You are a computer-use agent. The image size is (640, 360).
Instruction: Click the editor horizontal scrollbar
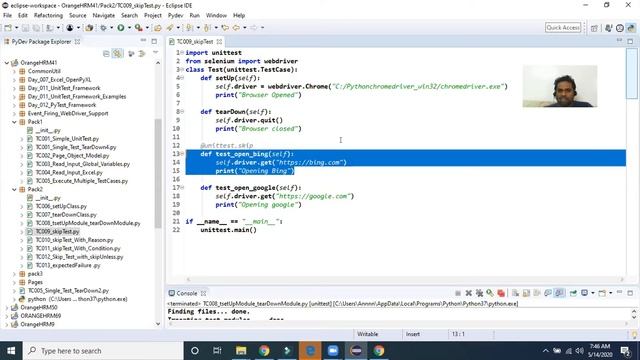404,280
